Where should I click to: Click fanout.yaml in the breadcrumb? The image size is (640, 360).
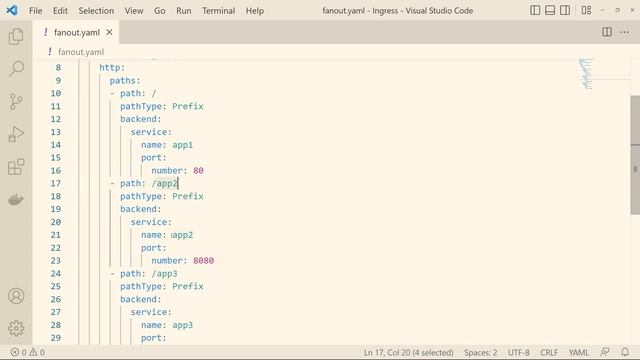tap(81, 52)
